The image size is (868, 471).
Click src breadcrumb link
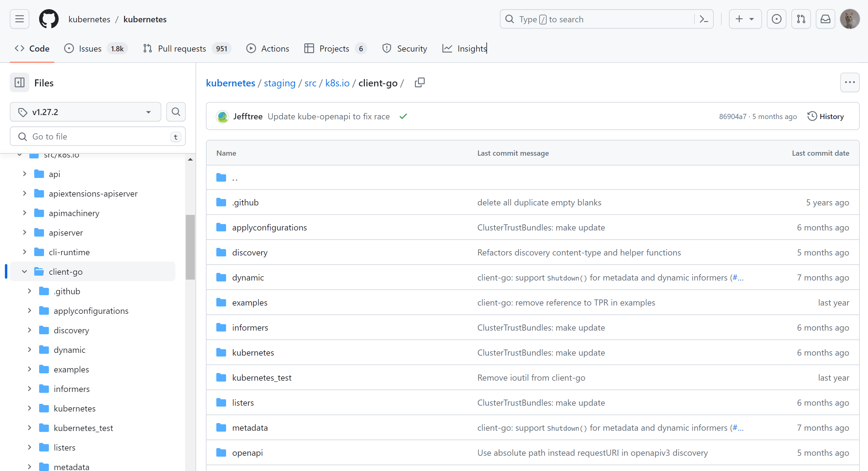310,83
